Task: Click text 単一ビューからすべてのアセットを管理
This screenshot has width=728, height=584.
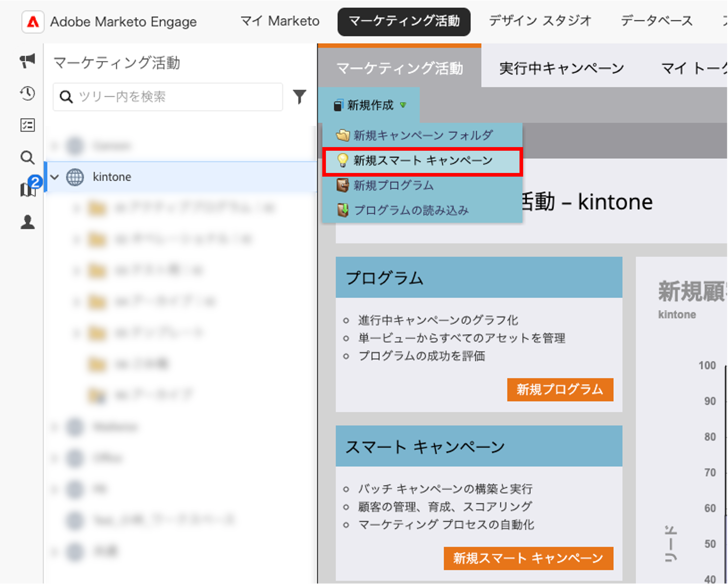Action: click(462, 338)
